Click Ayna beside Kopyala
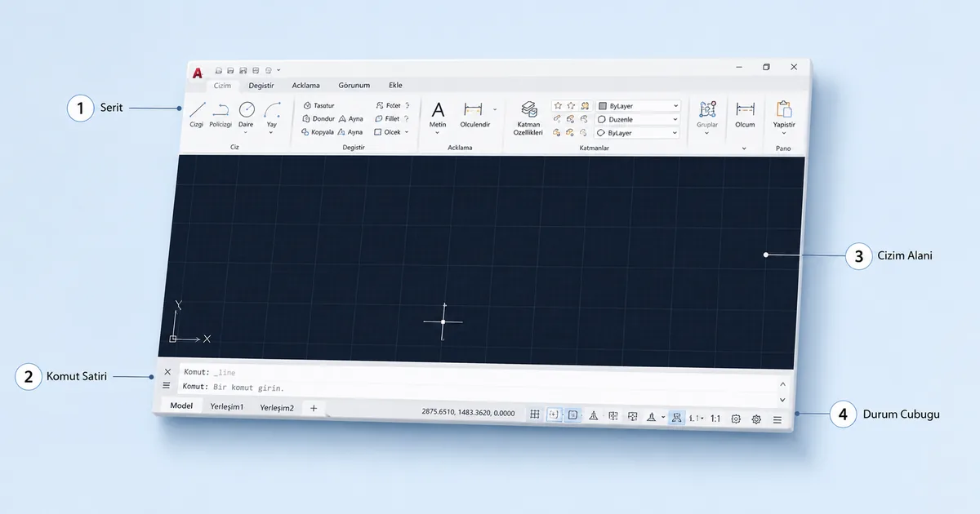Viewport: 980px width, 514px height. [x=351, y=131]
